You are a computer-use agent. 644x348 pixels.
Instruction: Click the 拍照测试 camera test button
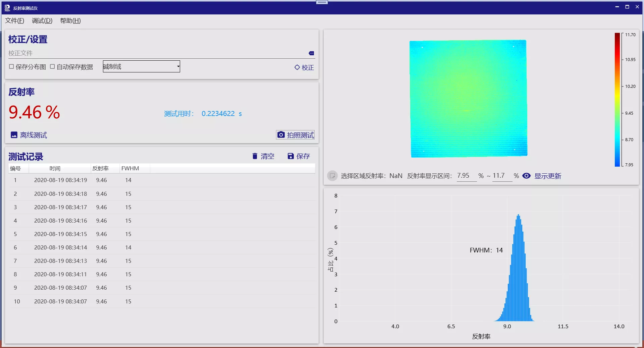(296, 135)
